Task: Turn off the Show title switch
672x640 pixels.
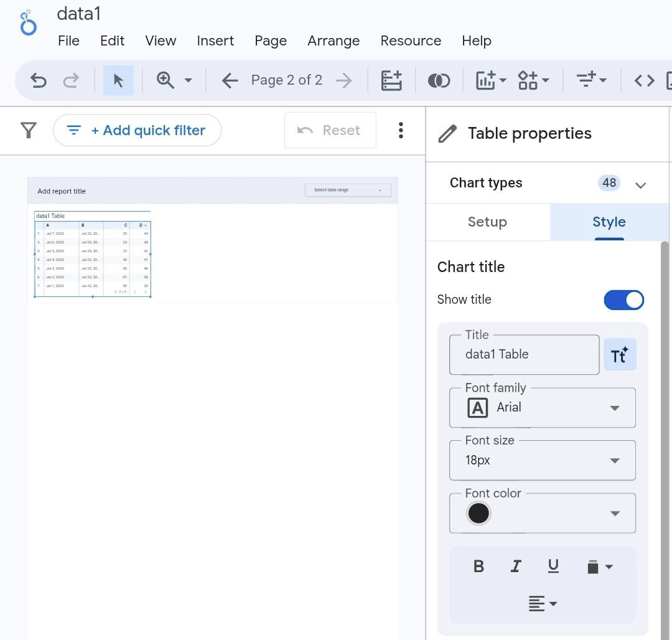Action: (x=623, y=299)
